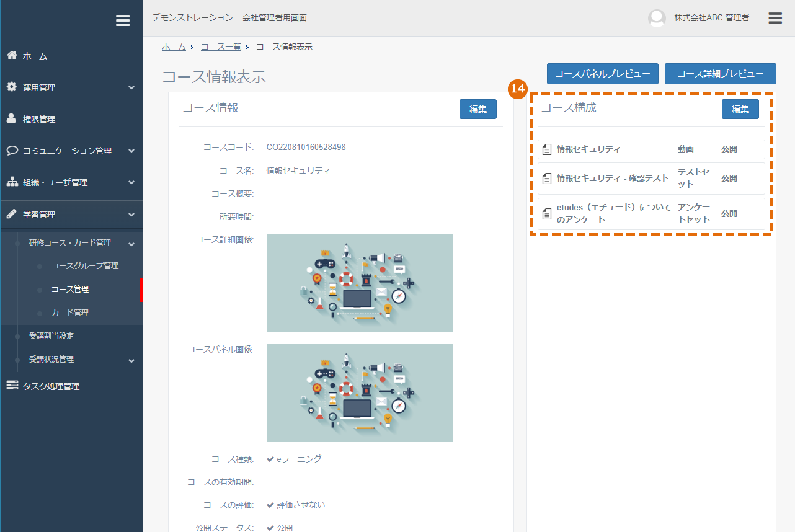Expand the コミュニケーション管理 chevron

coord(131,151)
